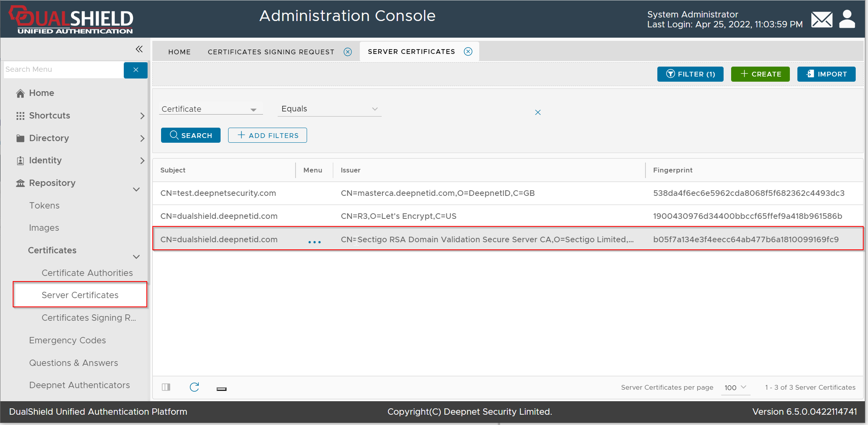Open three-dot menu for Sectigo certificate row

coord(314,242)
